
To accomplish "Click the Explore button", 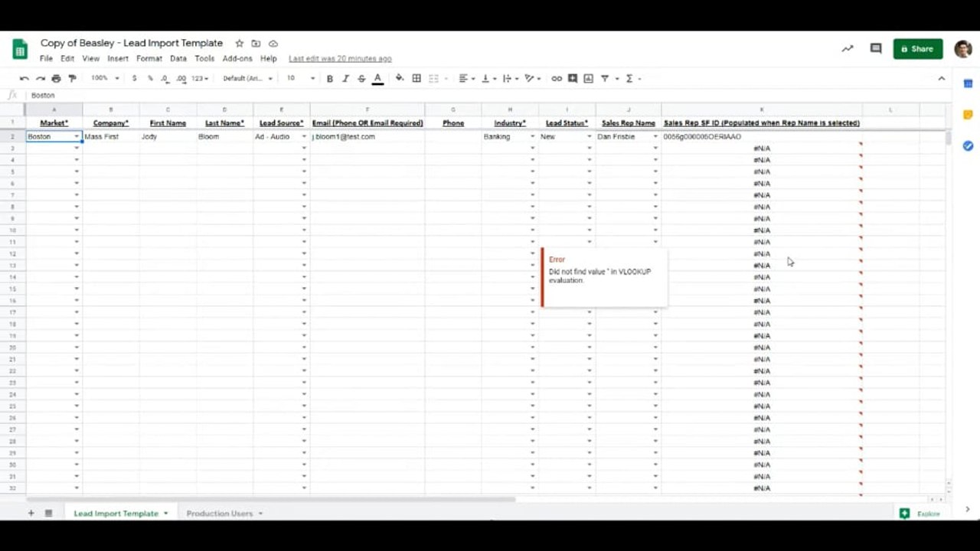I will [x=921, y=514].
